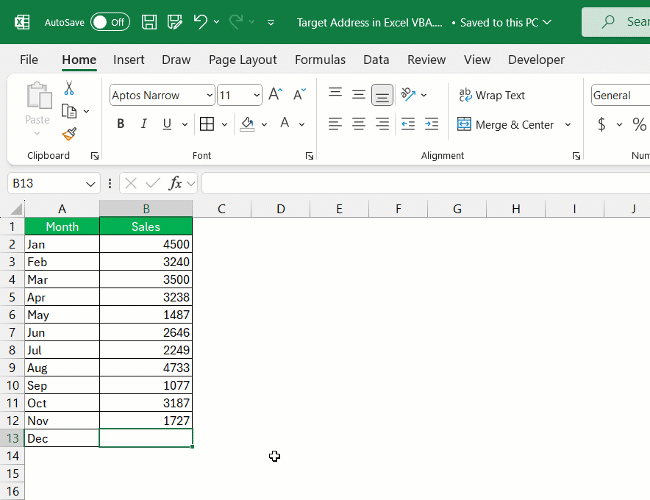Screen dimensions: 650x500
Task: Toggle Bold formatting
Action: point(121,124)
